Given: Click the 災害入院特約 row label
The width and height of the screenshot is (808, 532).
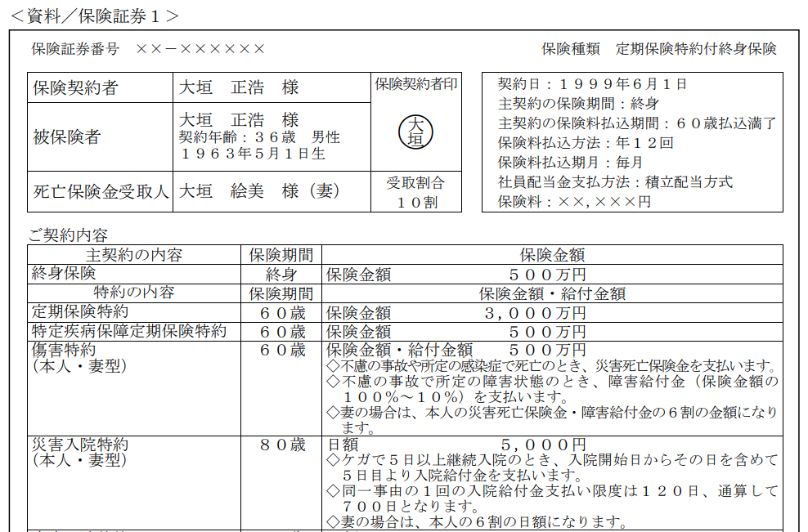Looking at the screenshot, I should coord(80,445).
